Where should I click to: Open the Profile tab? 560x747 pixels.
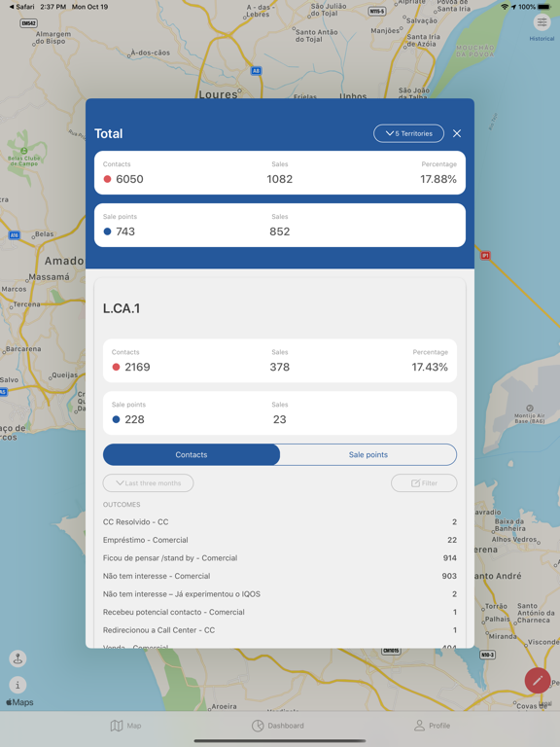pos(432,726)
